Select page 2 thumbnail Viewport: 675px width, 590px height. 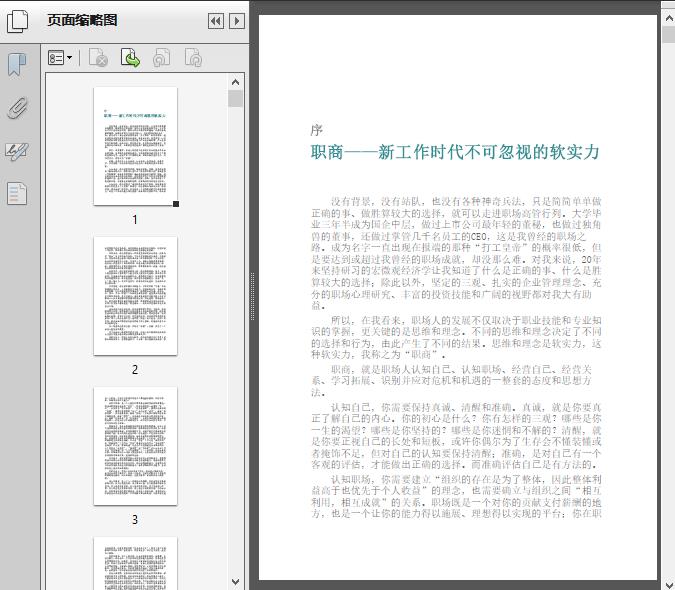tap(135, 296)
